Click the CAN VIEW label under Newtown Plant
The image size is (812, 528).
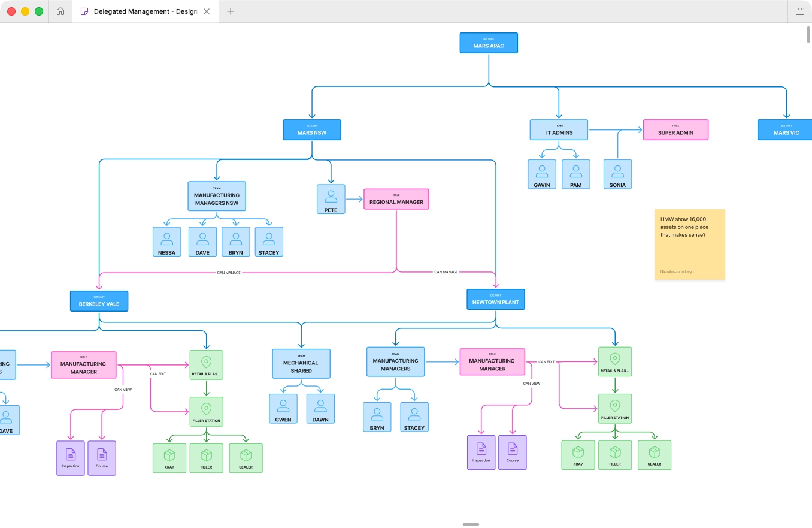click(532, 384)
